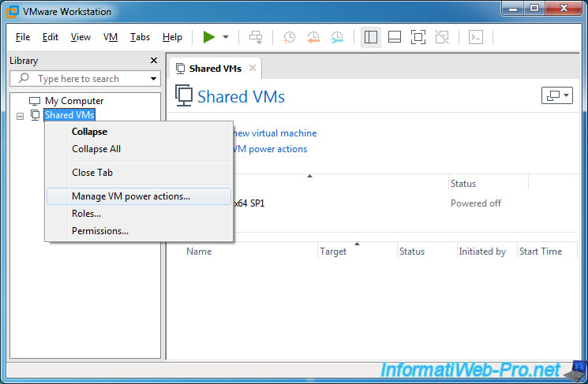Close the Shared VMs tab
Viewport: 588px width, 384px height.
[253, 68]
